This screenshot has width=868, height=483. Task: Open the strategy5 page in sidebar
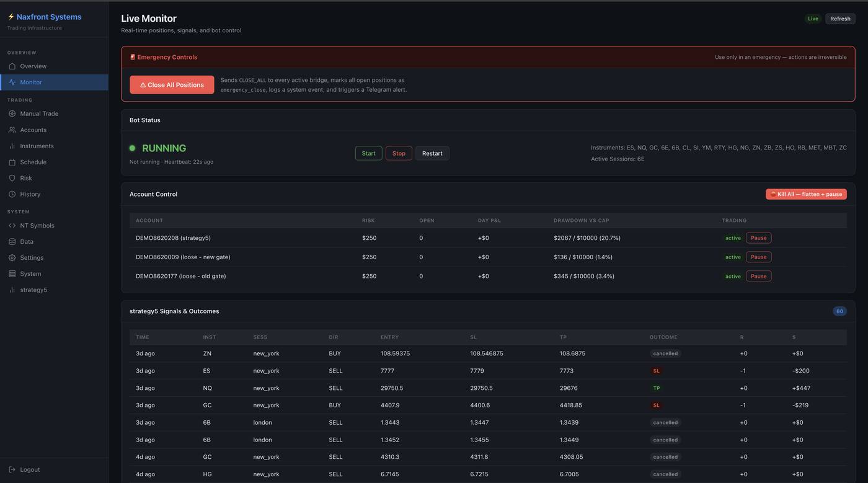click(54, 290)
